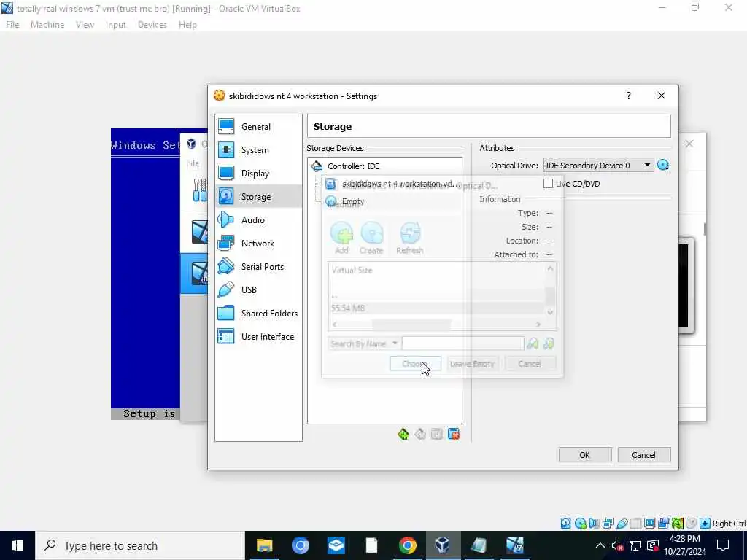Click Cancel at the bottom of Settings
747x560 pixels.
pos(644,455)
